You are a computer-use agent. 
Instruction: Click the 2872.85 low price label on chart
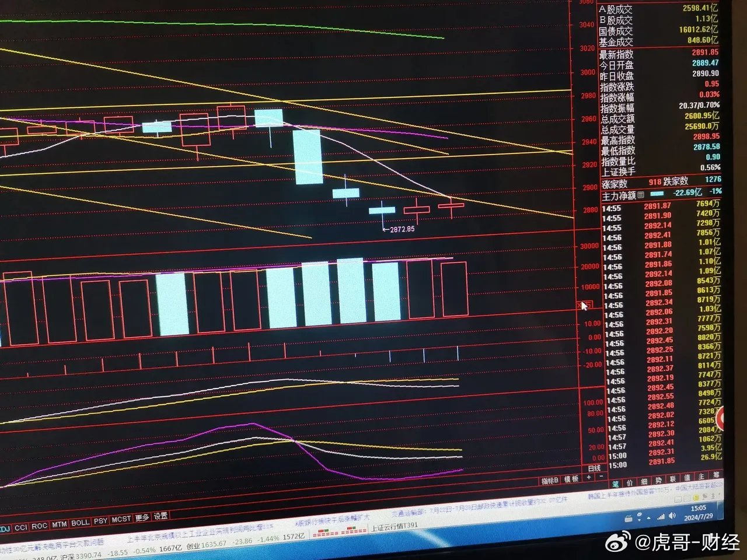pos(401,229)
